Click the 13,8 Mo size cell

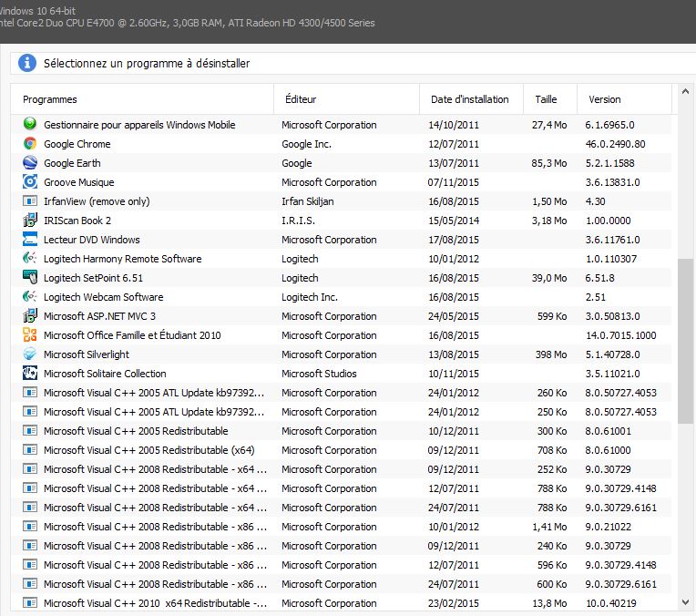pos(549,603)
